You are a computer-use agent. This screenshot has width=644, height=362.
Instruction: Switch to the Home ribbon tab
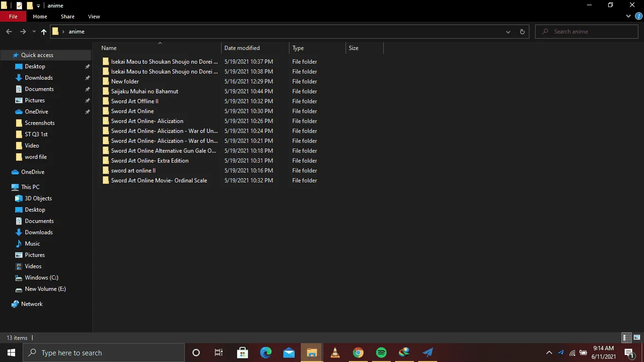[40, 16]
